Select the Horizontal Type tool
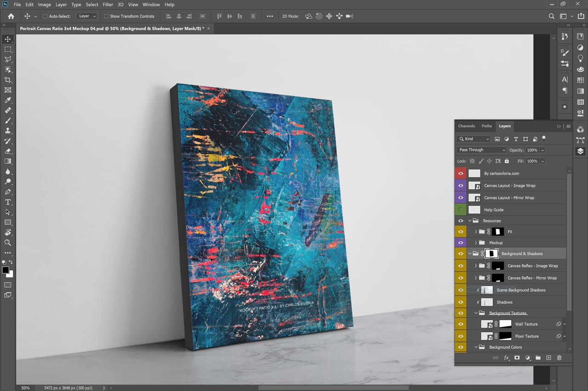 pyautogui.click(x=8, y=202)
